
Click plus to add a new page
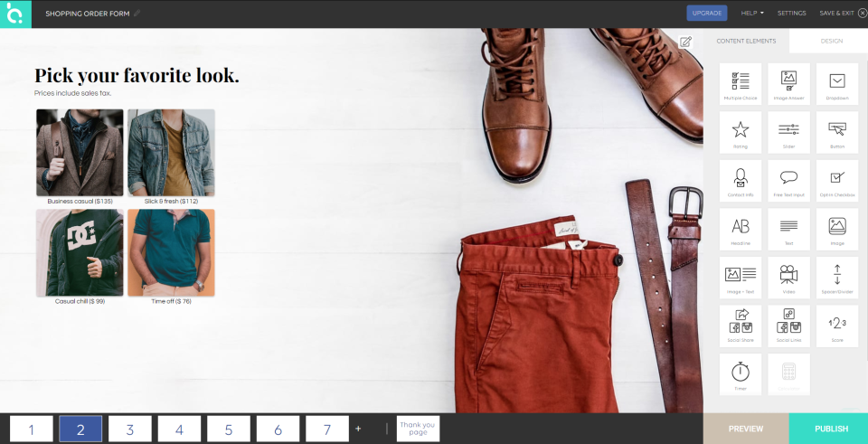[x=358, y=429]
